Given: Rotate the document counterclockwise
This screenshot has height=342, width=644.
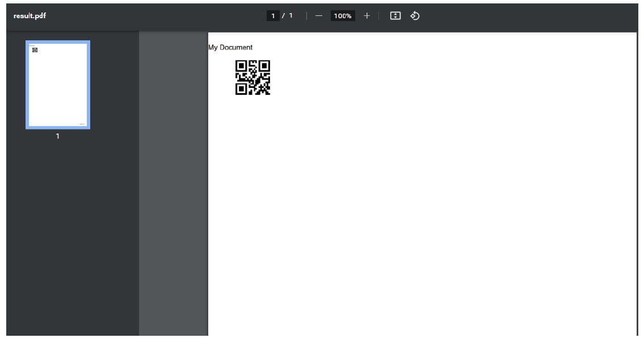Looking at the screenshot, I should 415,16.
